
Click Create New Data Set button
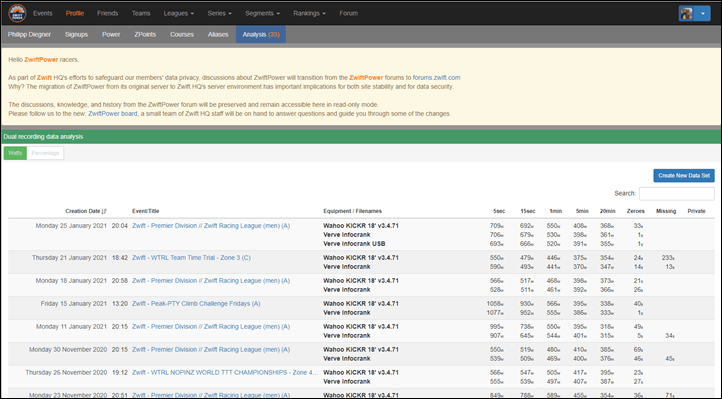tap(684, 175)
